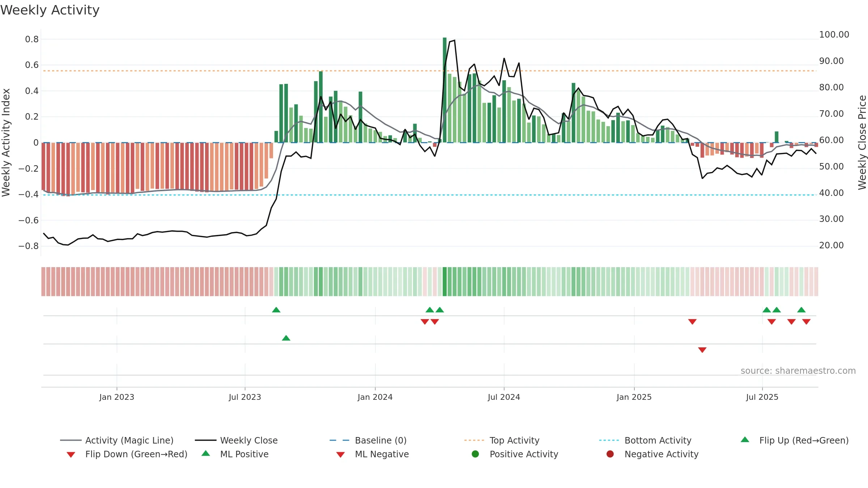Select the first flip-up marker near Aug 2023
868x488 pixels.
point(276,310)
